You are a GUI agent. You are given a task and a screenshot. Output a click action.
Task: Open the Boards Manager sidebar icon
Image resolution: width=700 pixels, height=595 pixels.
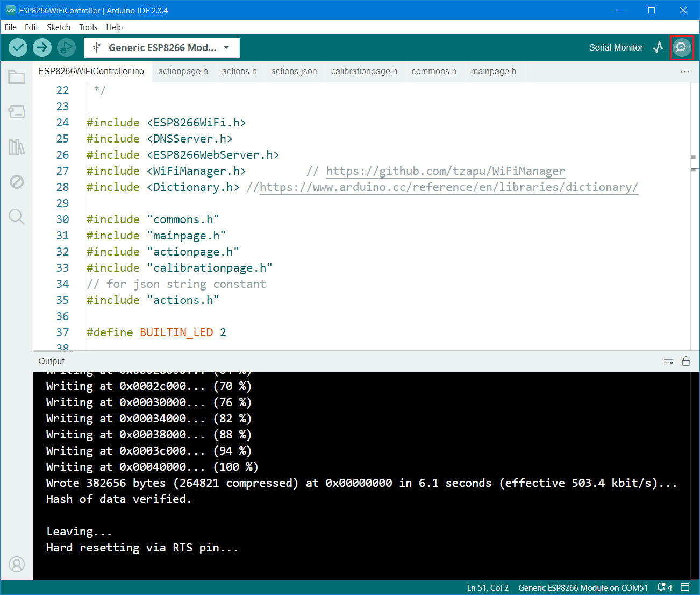click(17, 112)
